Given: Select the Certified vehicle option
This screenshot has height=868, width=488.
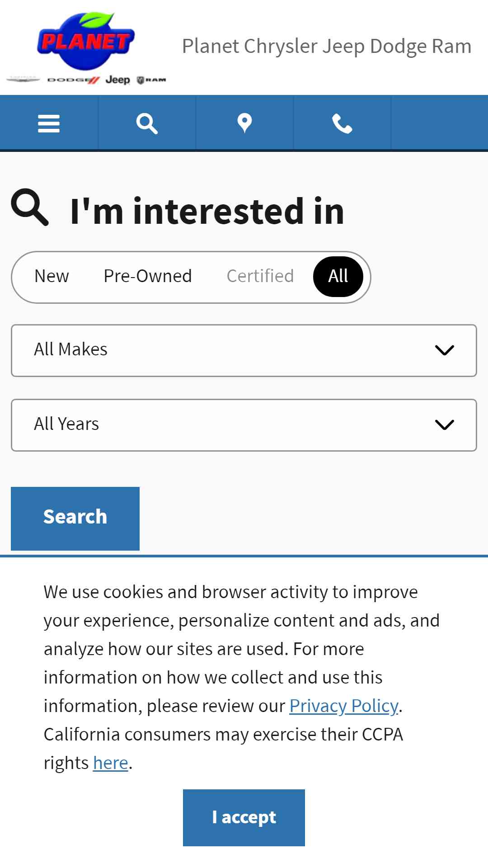Looking at the screenshot, I should pyautogui.click(x=260, y=276).
